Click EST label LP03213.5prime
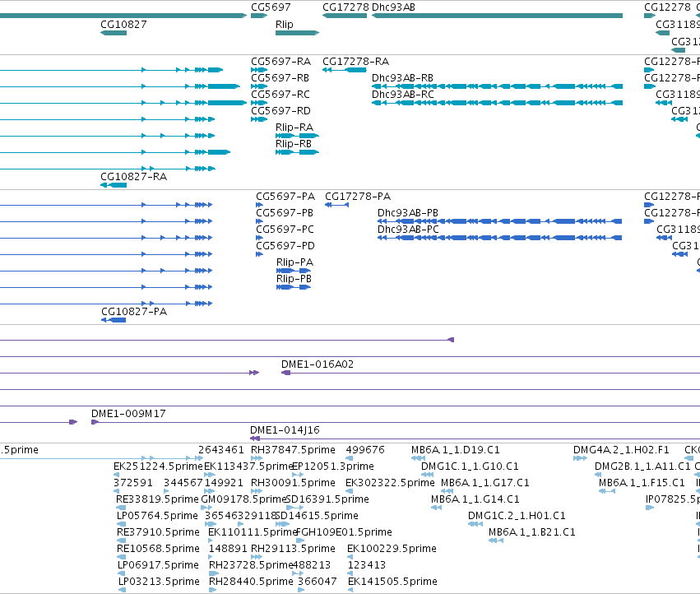The image size is (700, 594). point(159,582)
